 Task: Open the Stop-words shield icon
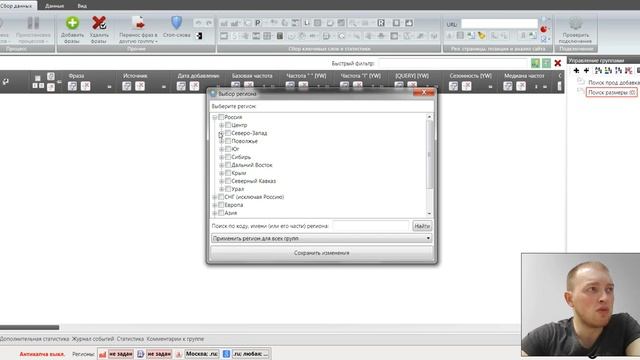[176, 23]
